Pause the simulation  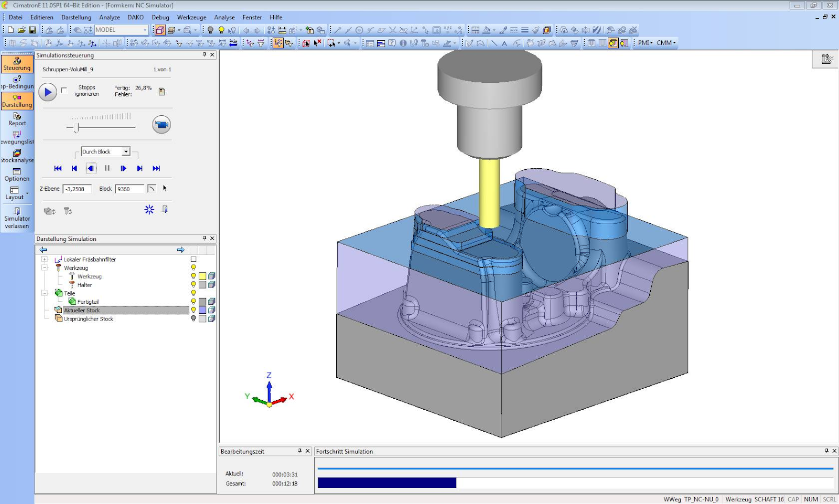[x=107, y=168]
